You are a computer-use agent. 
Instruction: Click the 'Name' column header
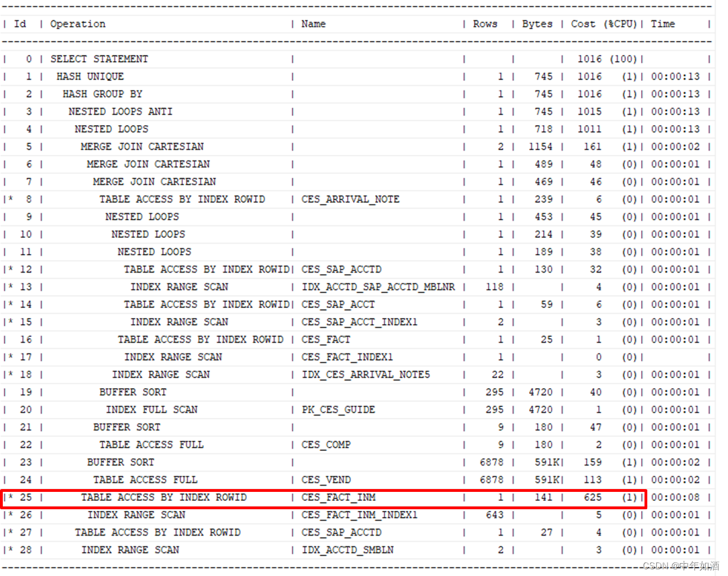pyautogui.click(x=313, y=24)
